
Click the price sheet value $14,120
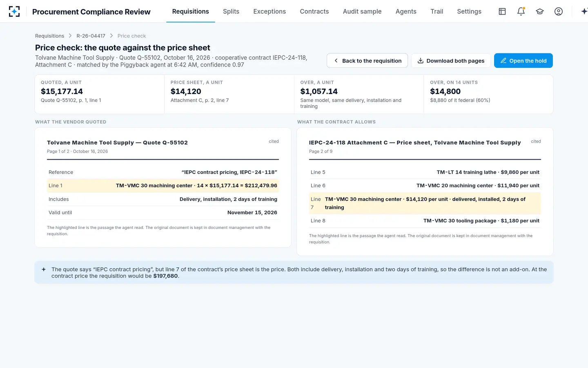click(186, 92)
